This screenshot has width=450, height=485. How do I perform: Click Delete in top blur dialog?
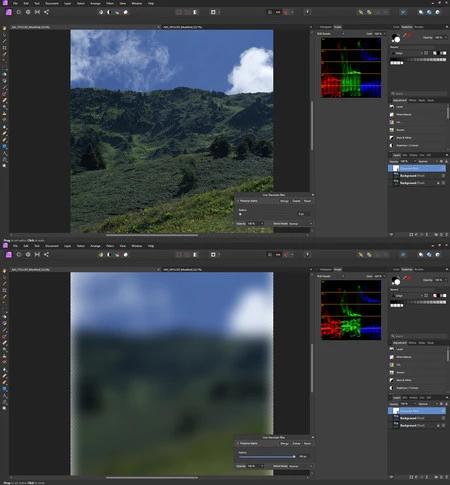click(x=296, y=201)
